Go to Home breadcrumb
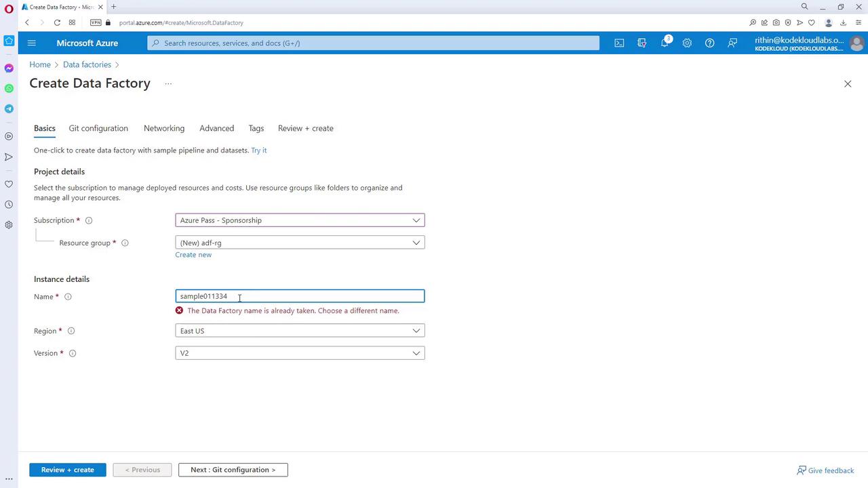 point(40,64)
